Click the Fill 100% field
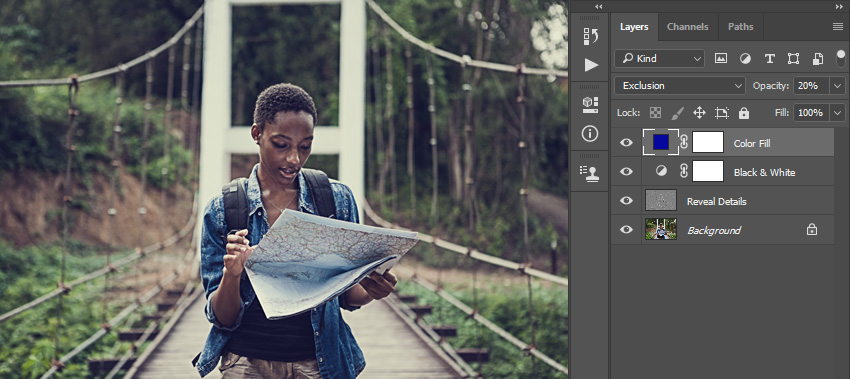 click(x=812, y=113)
